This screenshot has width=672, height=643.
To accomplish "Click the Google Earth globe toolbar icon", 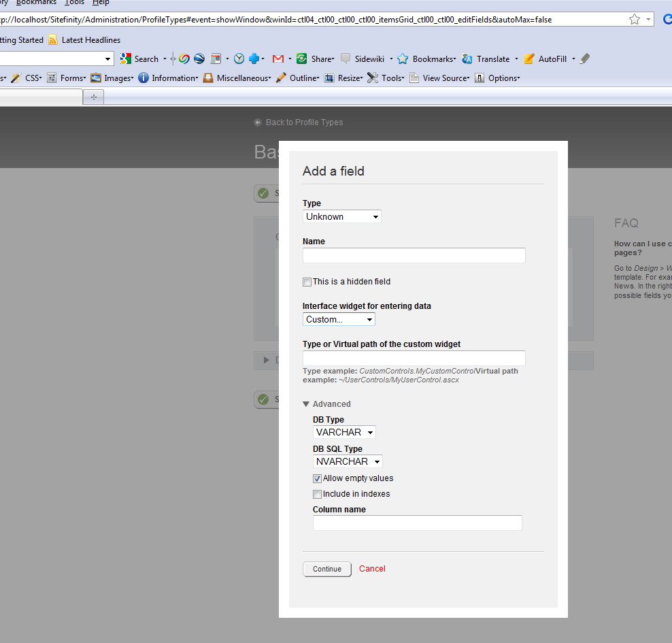I will click(x=199, y=59).
